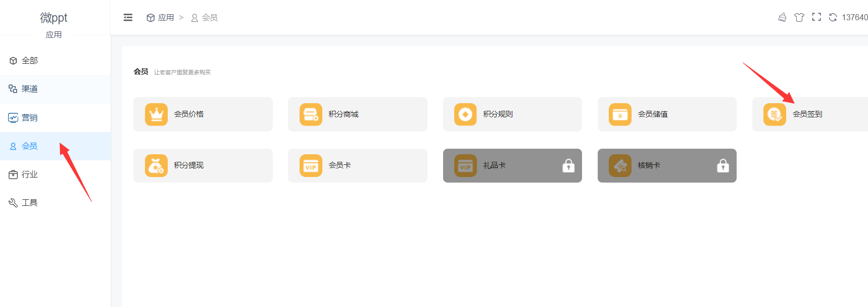Click the 会员储值 wallet icon
The height and width of the screenshot is (307, 868).
620,114
